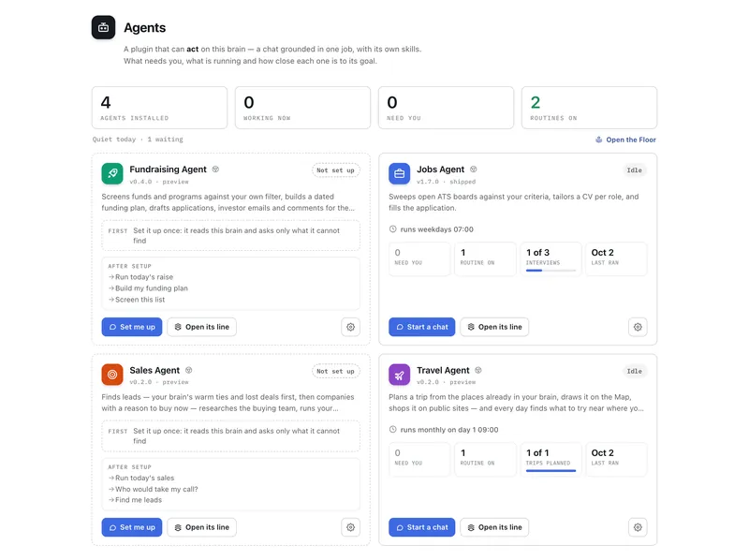Open the Travel Agent's line
Image resolution: width=749 pixels, height=560 pixels.
tap(494, 527)
